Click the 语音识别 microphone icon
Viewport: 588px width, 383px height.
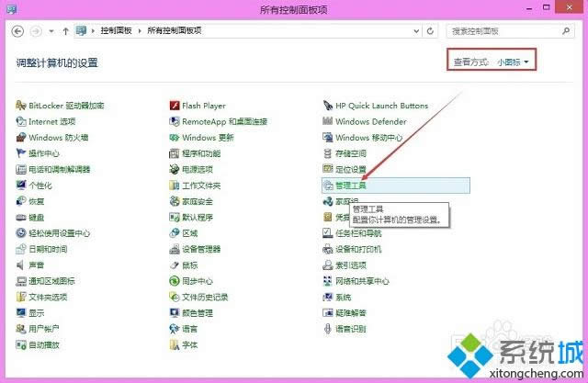coord(328,328)
